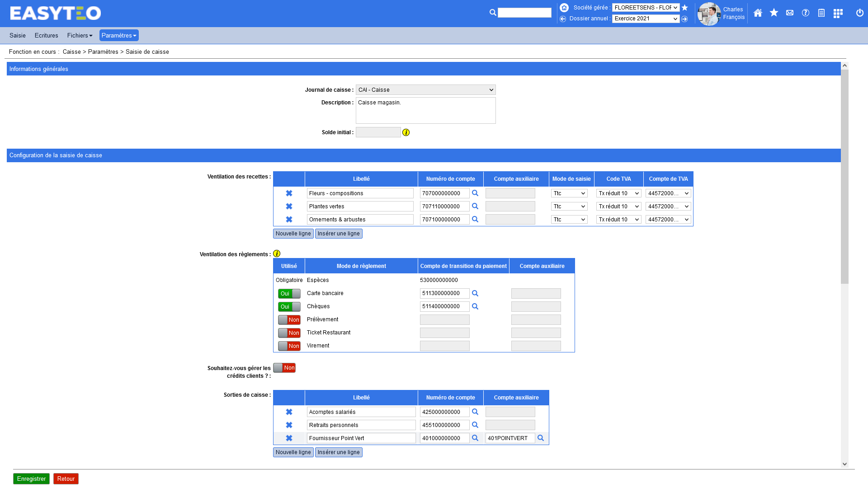Open the mail envelope icon
This screenshot has height=488, width=868.
click(790, 13)
